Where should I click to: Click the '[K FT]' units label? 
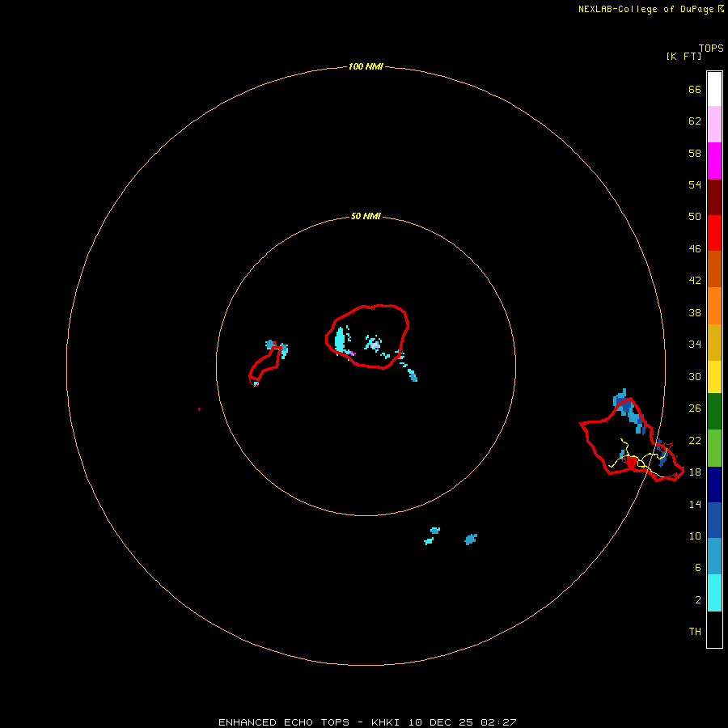[684, 56]
